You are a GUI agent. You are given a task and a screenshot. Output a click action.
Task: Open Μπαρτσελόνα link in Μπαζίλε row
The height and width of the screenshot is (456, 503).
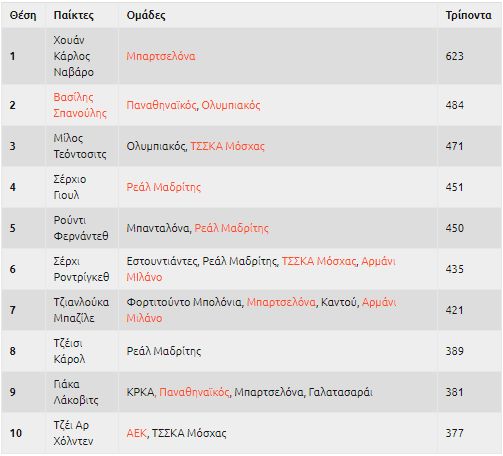coord(281,302)
